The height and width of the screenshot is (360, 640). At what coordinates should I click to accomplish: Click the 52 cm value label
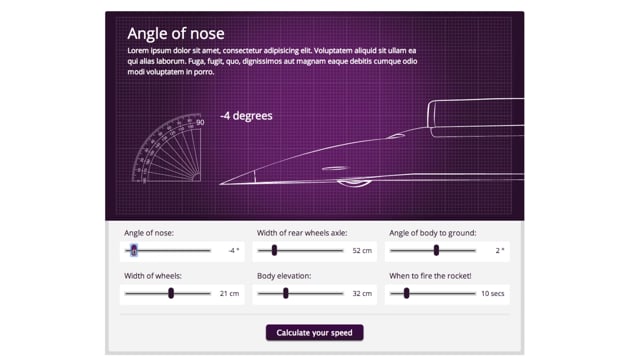point(362,251)
